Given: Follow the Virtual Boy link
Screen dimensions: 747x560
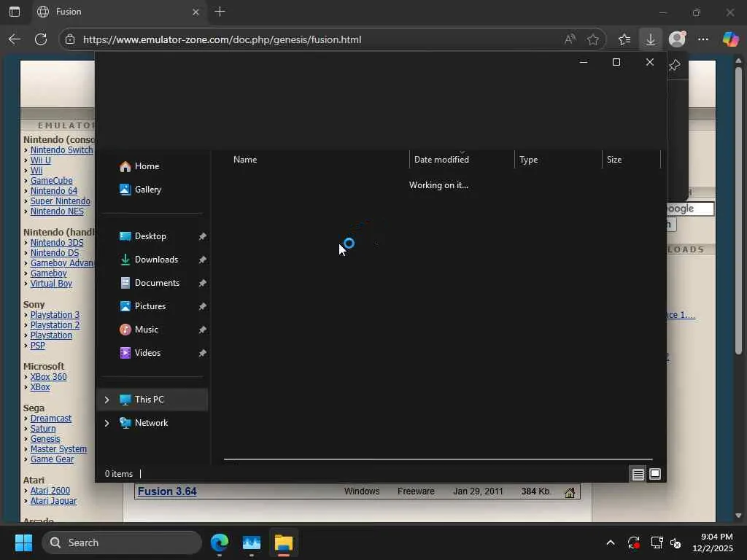Looking at the screenshot, I should [x=52, y=284].
